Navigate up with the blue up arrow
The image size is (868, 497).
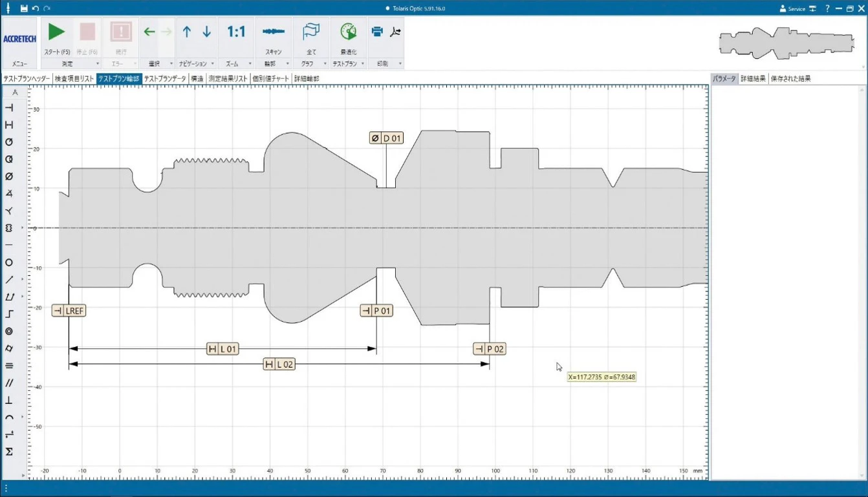(x=187, y=32)
